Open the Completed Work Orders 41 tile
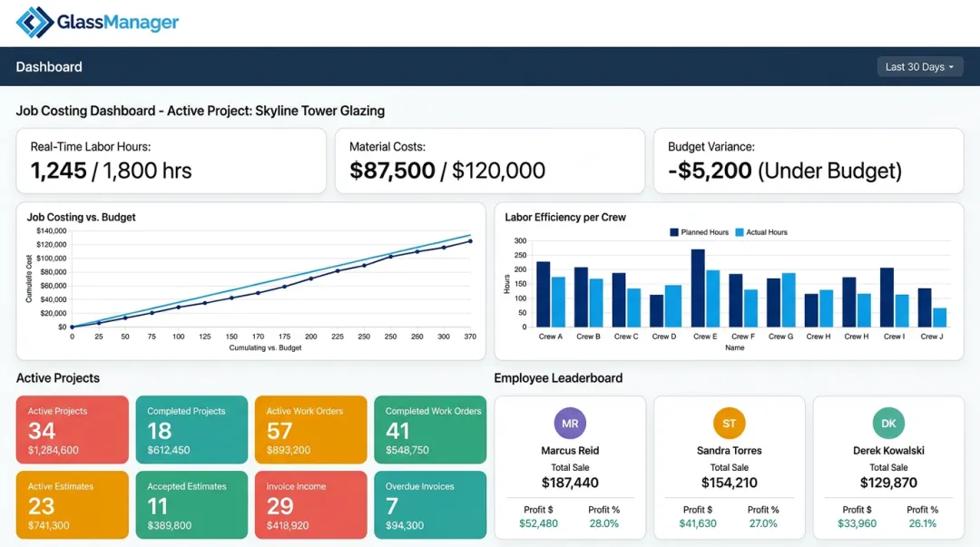 pos(430,429)
